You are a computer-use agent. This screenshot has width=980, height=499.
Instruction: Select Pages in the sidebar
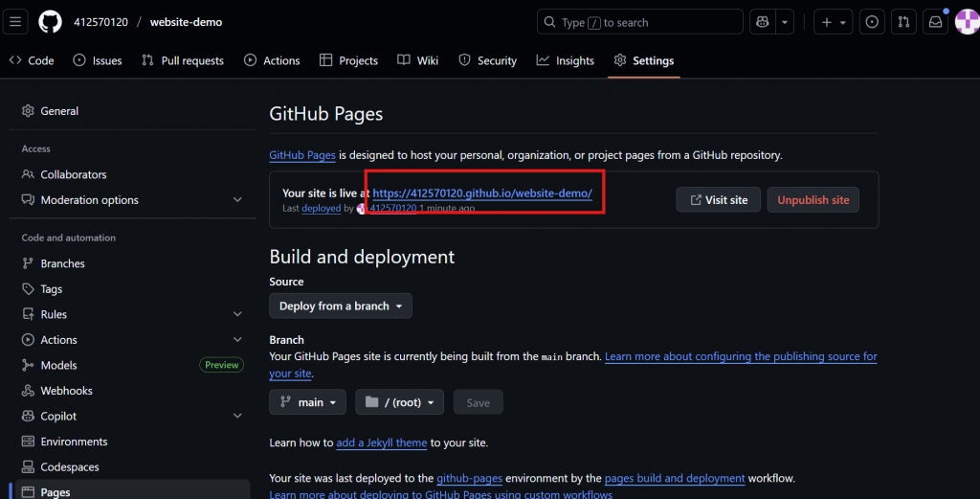pos(130,491)
